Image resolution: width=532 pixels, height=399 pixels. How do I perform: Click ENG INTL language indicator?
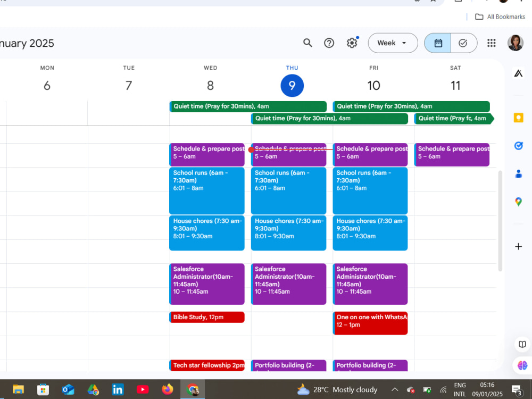tap(460, 389)
